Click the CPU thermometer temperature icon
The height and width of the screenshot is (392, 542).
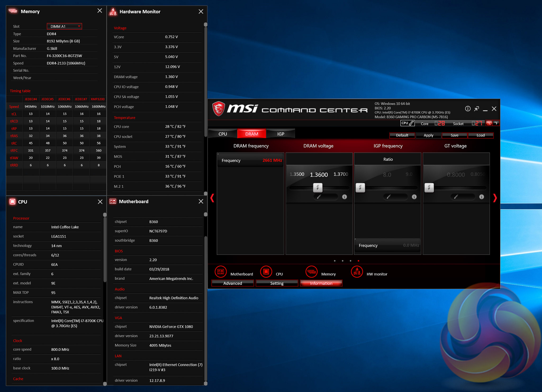click(407, 123)
